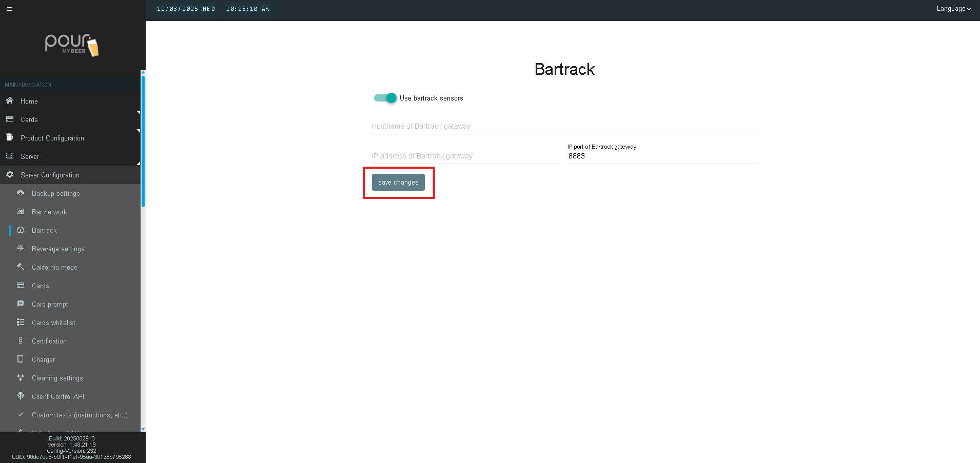Viewport: 980px width, 463px height.
Task: Click the Server Configuration gear icon
Action: (x=10, y=175)
